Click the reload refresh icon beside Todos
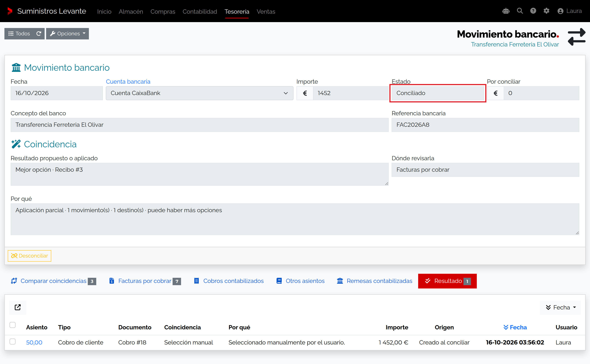 (x=39, y=34)
